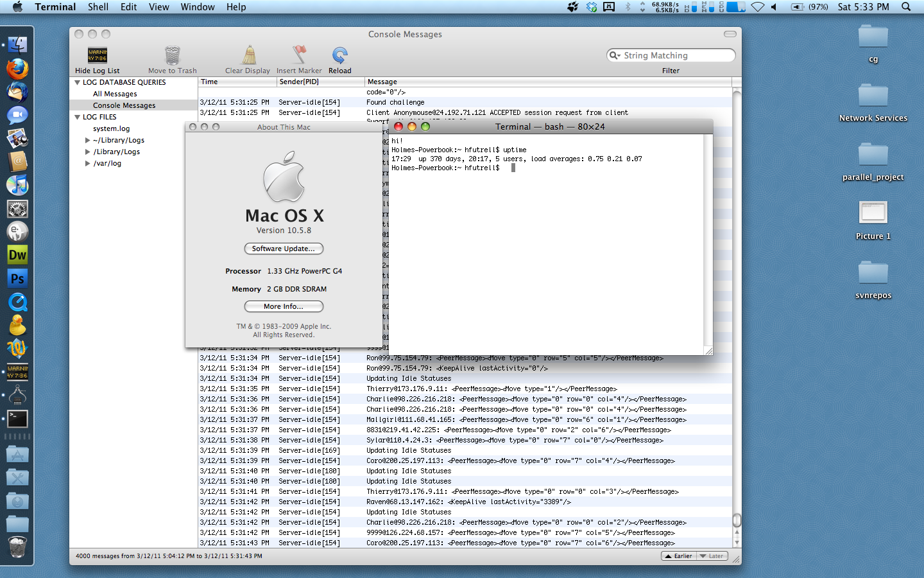Open the parallel_project desktop folder
924x578 pixels.
873,155
